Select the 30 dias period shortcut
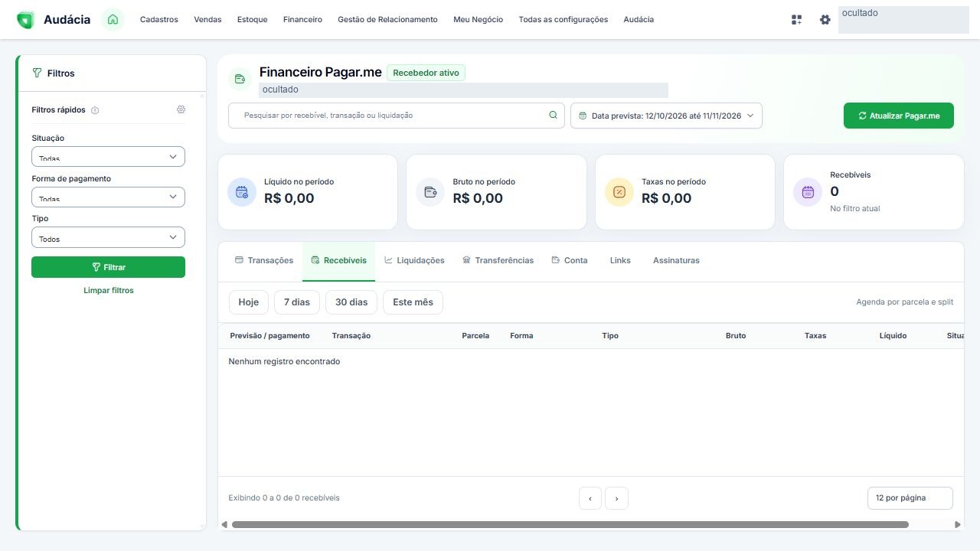The height and width of the screenshot is (551, 980). tap(351, 302)
